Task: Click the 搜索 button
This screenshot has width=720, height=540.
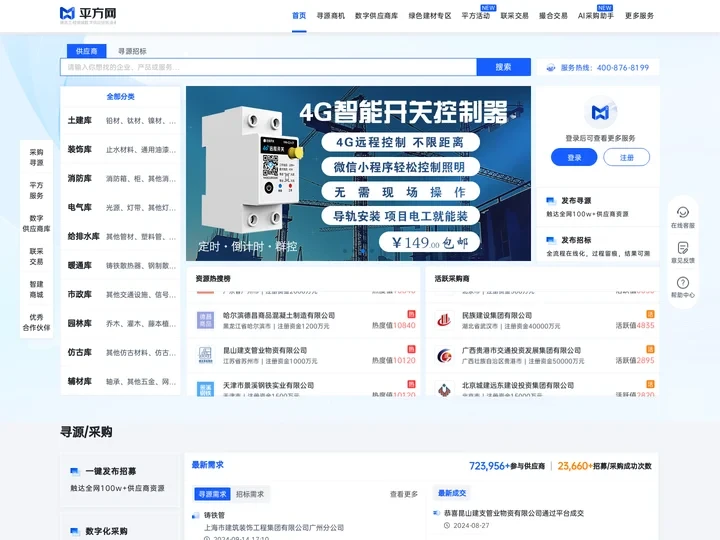Action: [503, 67]
